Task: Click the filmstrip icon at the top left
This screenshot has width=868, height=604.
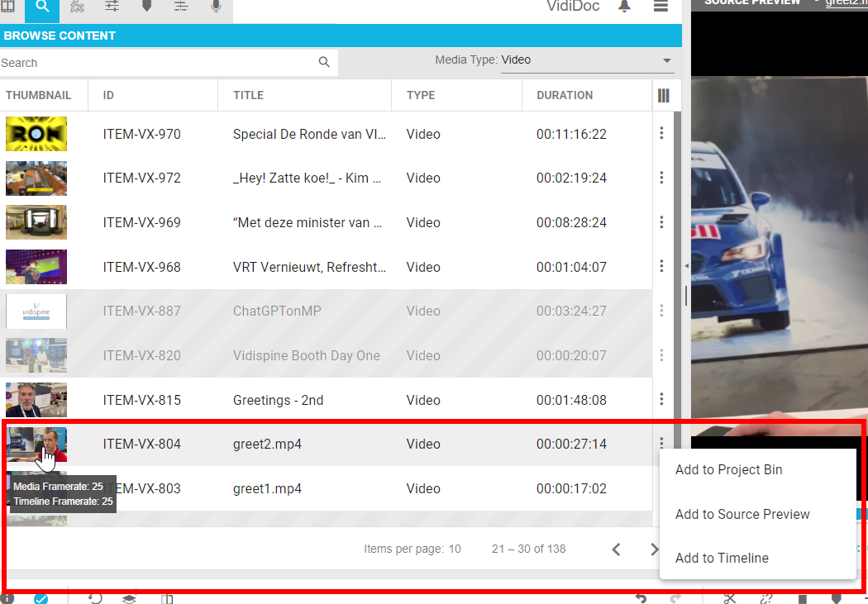Action: click(8, 7)
